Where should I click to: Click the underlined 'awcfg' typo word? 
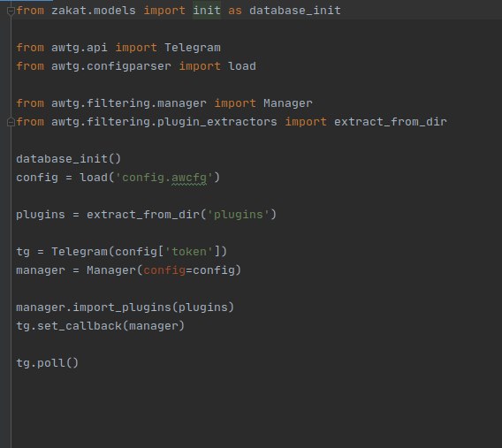[189, 178]
